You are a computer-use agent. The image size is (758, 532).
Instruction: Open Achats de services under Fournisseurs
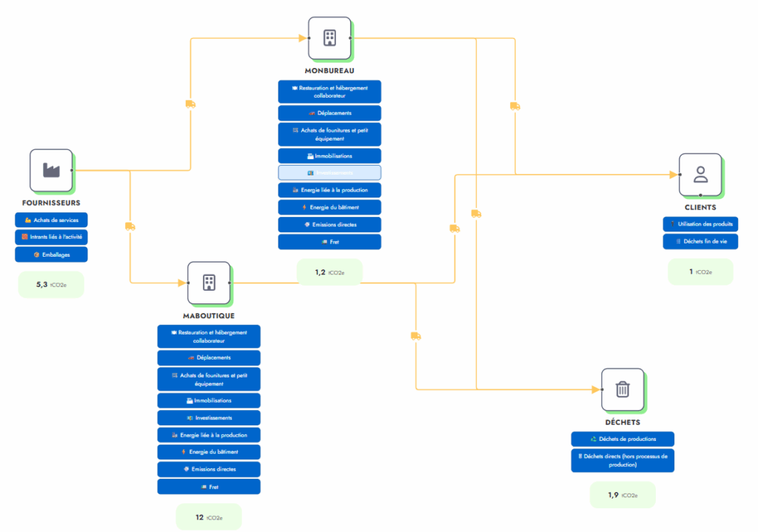point(51,220)
